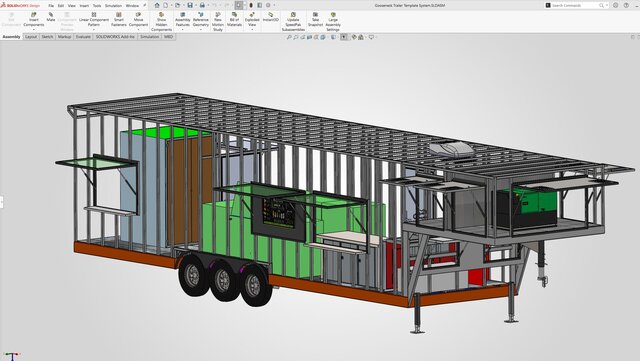Open Assembly Features tool
The image size is (640, 361).
tap(182, 20)
